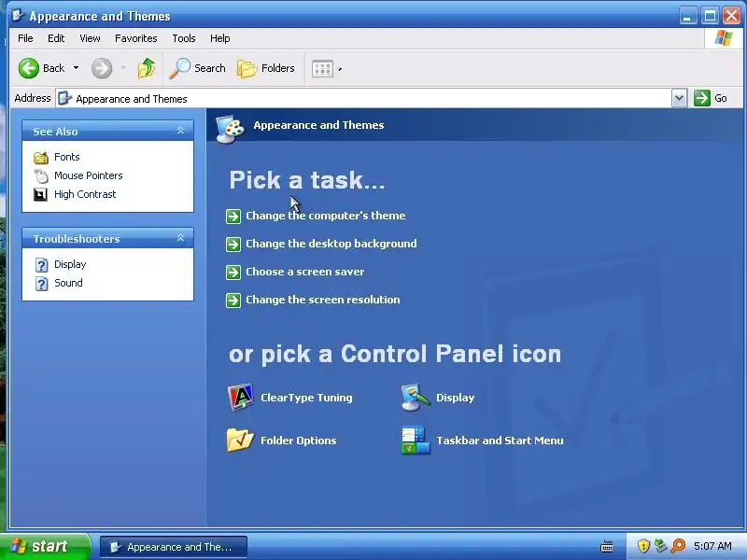Click the Taskbar and Start Menu label

click(500, 441)
